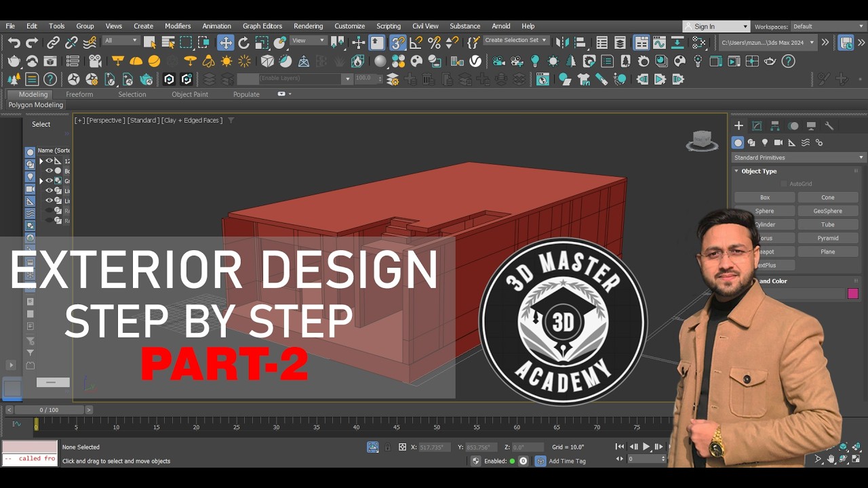Open Select by Name list icon
Viewport: 868px width, 488px height.
[168, 43]
